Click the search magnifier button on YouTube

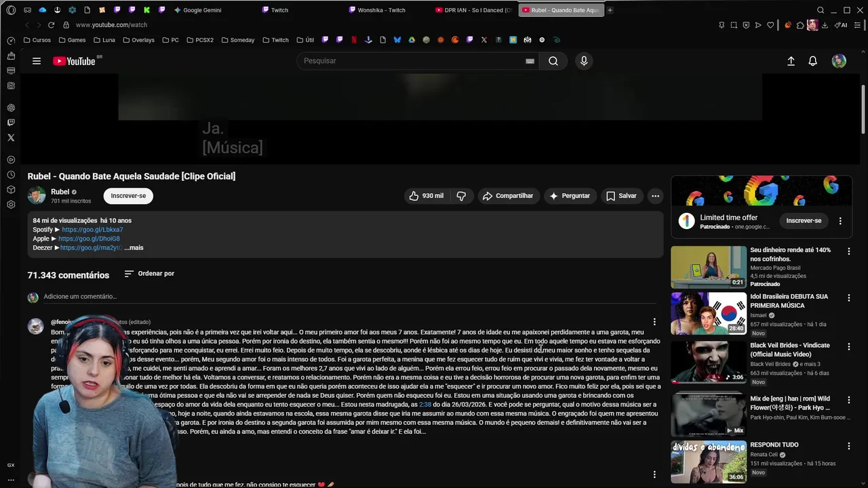click(x=553, y=61)
